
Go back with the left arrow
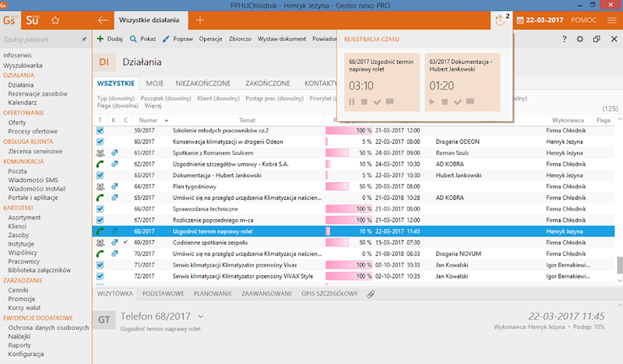click(103, 20)
